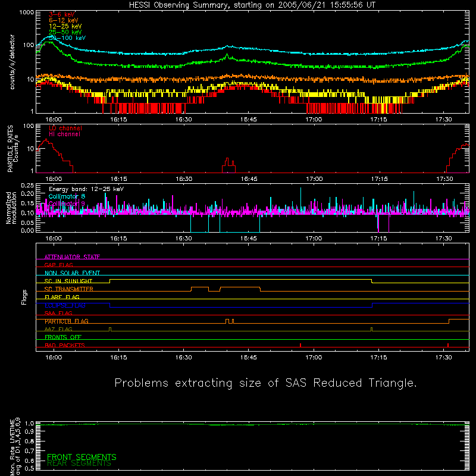Click the BAD PACKETS flag label

65,345
